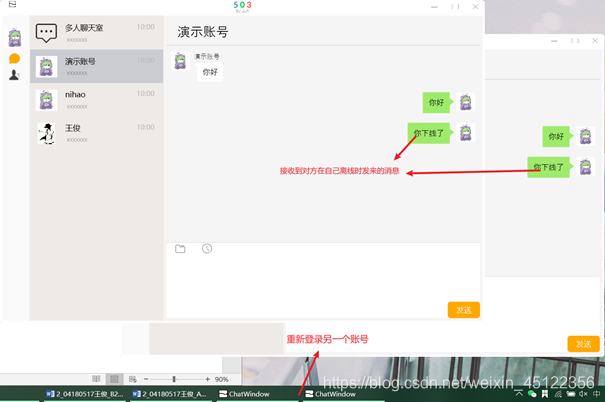This screenshot has height=402, width=605.
Task: Toggle the 中 input method indicator
Action: 597,394
